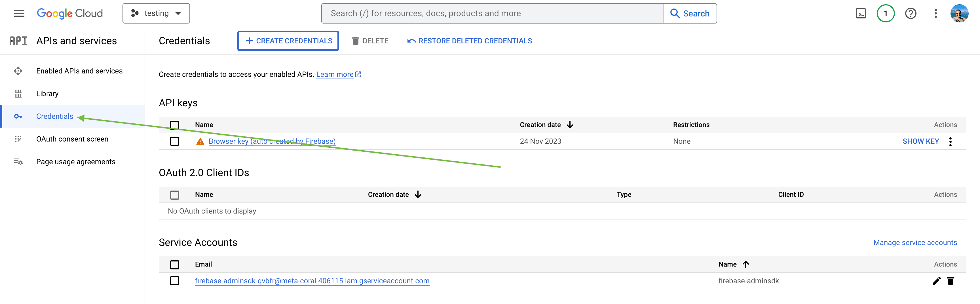Open the Browser key actions menu
This screenshot has width=980, height=304.
[950, 141]
